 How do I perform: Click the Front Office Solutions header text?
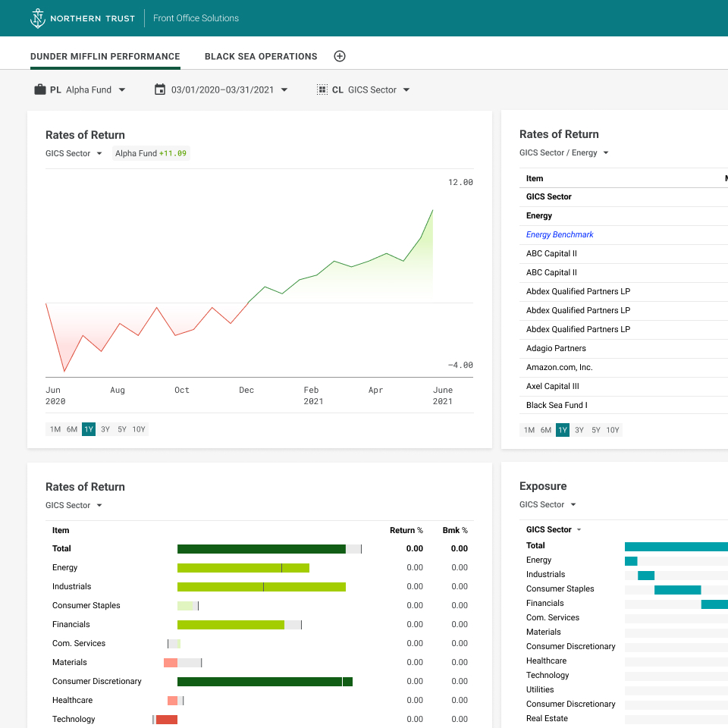coord(196,18)
